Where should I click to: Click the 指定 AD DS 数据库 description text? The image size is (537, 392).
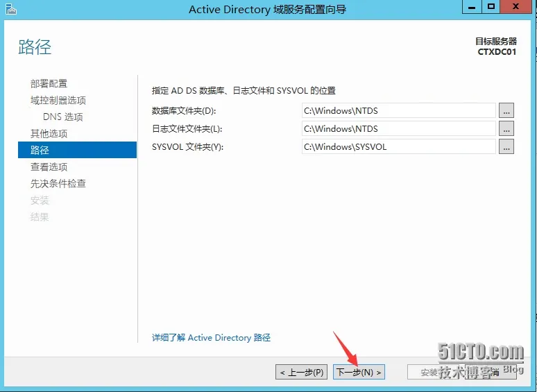coord(244,91)
